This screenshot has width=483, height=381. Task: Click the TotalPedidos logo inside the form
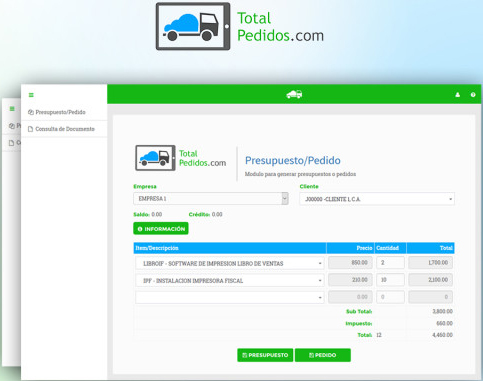[181, 158]
